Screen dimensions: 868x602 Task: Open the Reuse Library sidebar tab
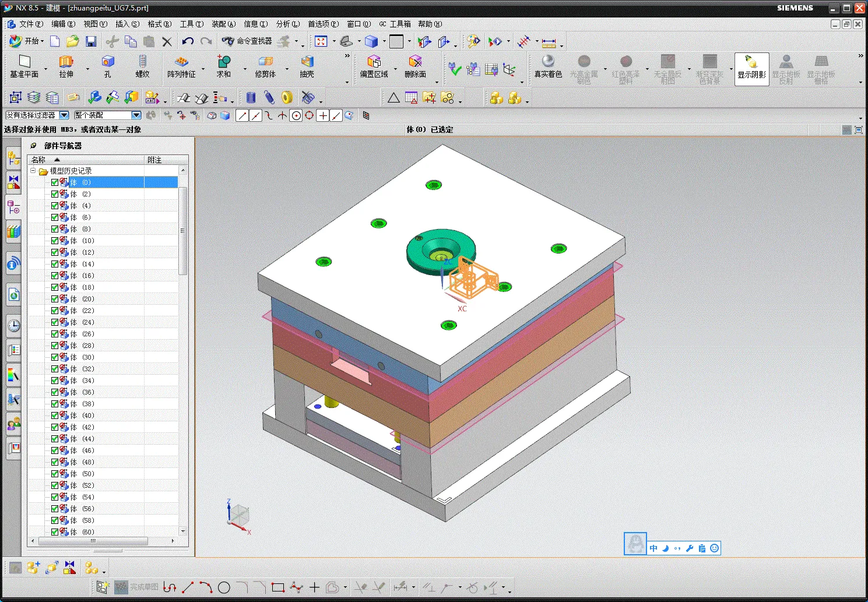point(13,231)
